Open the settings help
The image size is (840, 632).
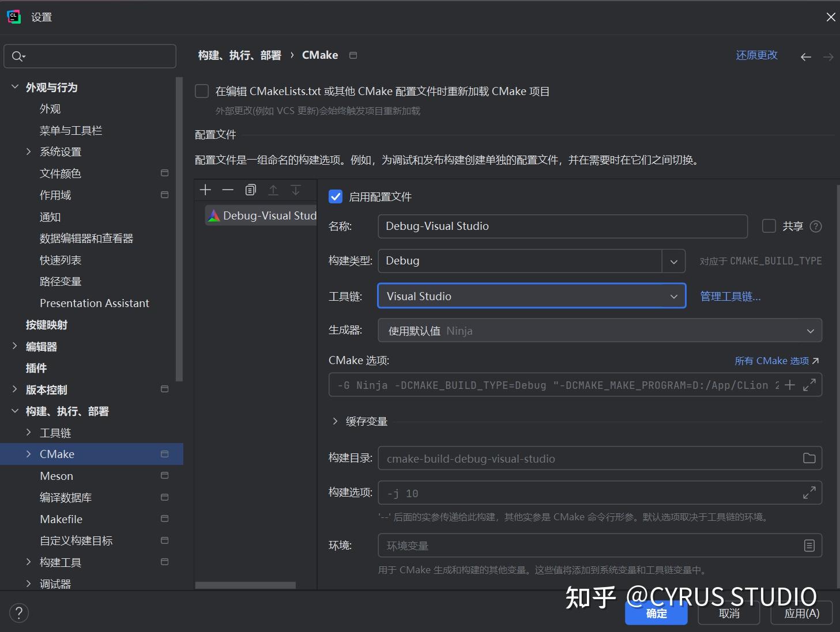pyautogui.click(x=19, y=612)
